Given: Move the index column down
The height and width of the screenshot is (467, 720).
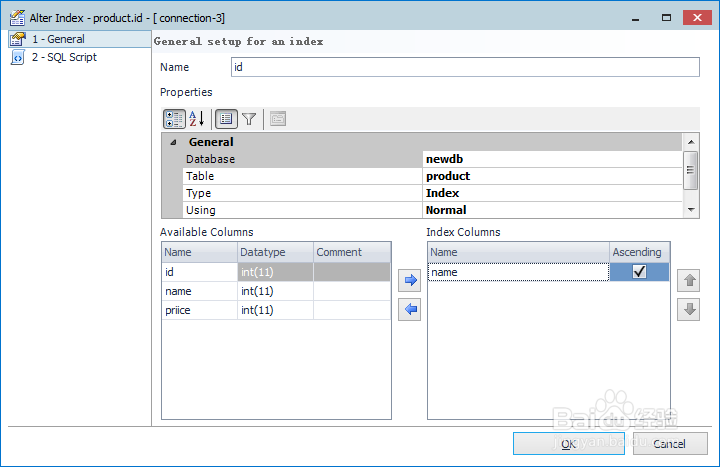Looking at the screenshot, I should (x=688, y=309).
